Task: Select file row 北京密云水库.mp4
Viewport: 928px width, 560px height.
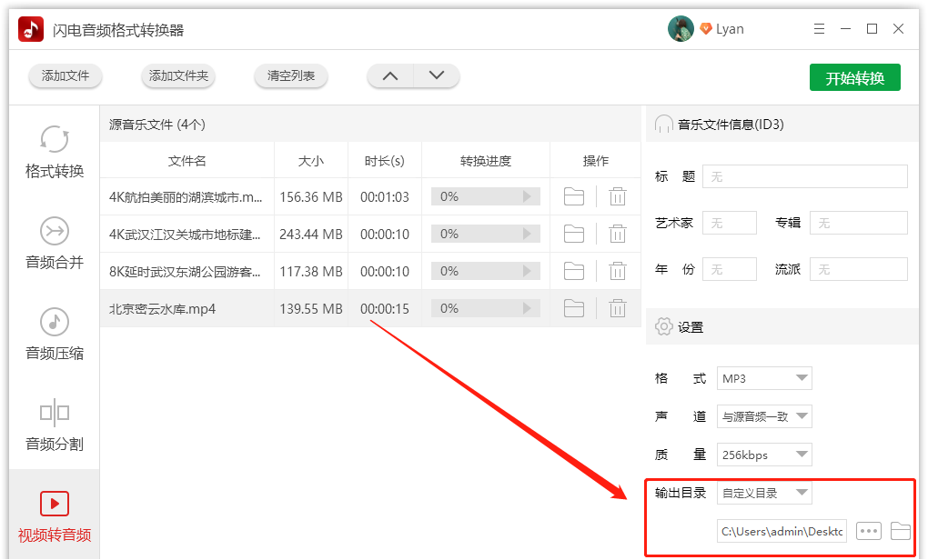Action: pyautogui.click(x=370, y=308)
